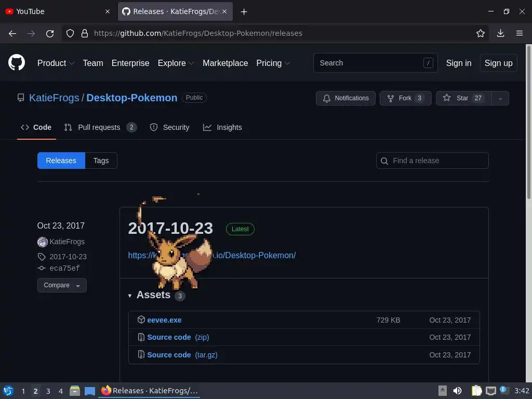This screenshot has height=399, width=532.
Task: Click the Notifications button
Action: [x=345, y=98]
